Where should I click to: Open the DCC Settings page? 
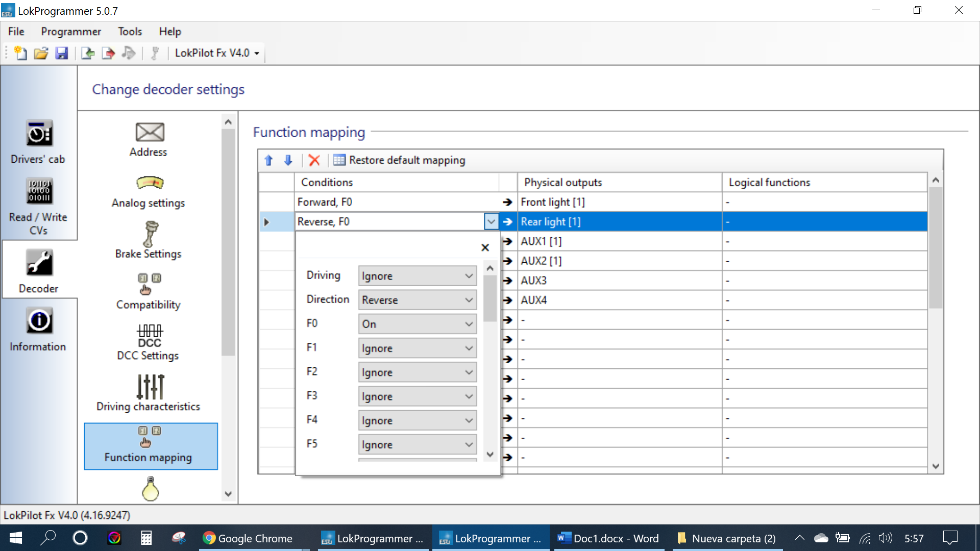149,342
